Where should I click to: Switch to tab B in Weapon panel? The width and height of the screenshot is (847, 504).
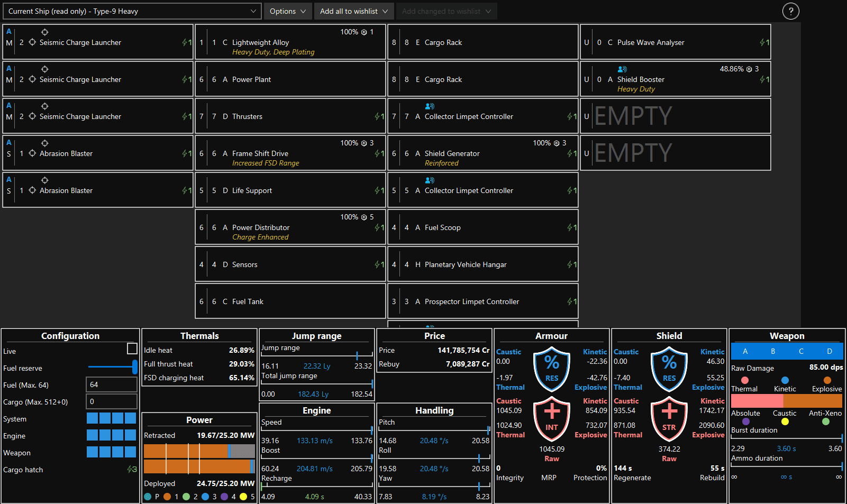tap(773, 351)
